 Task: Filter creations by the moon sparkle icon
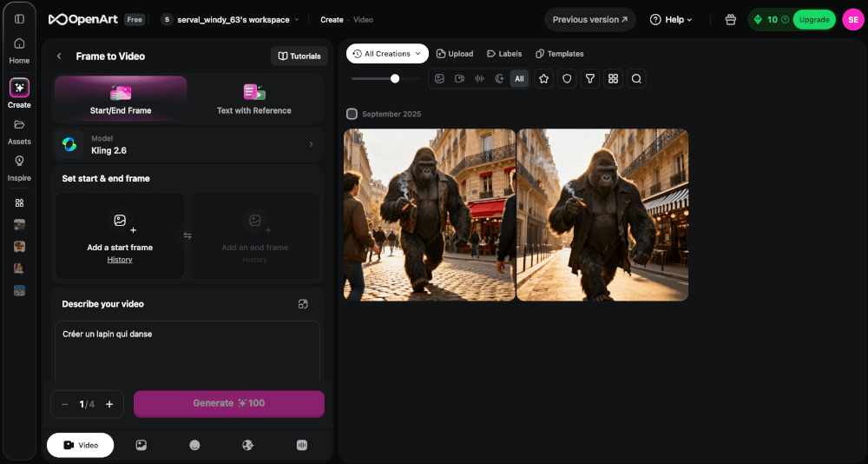499,79
